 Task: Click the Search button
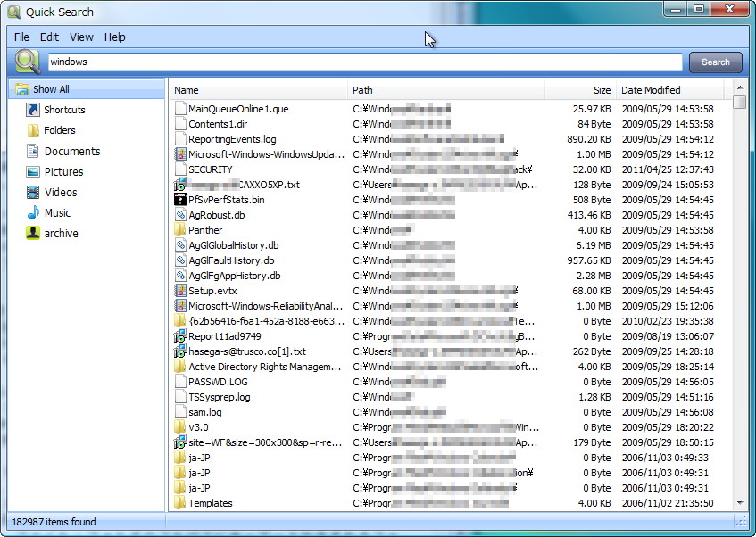(716, 62)
